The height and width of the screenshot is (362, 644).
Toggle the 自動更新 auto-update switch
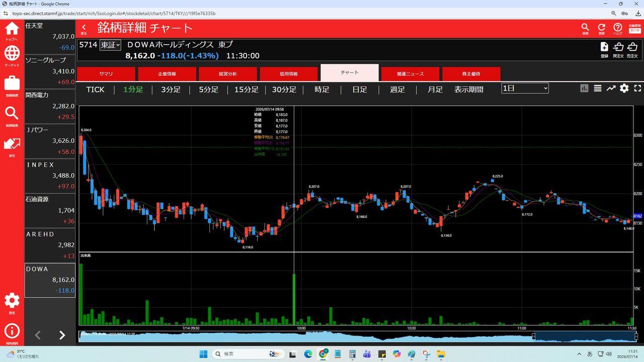pyautogui.click(x=634, y=29)
